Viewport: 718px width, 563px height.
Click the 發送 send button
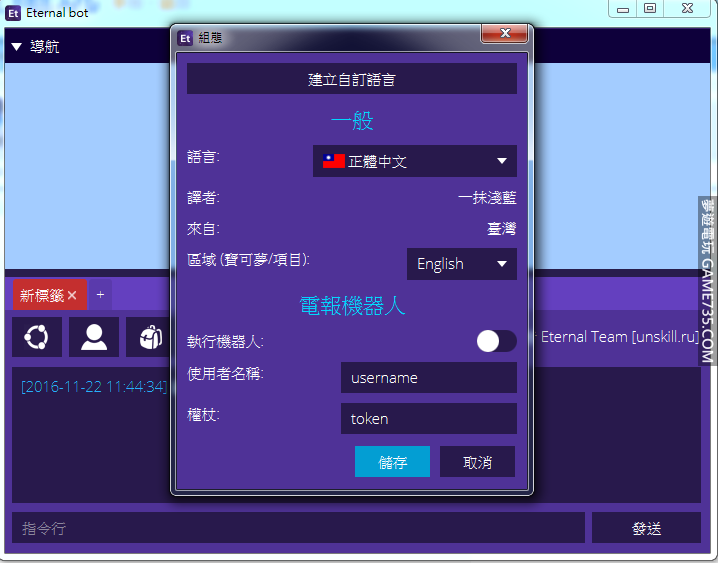[646, 528]
